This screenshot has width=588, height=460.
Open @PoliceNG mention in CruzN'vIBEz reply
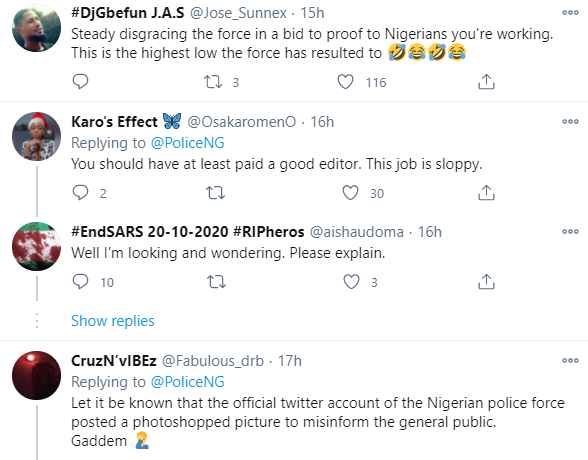(x=188, y=382)
